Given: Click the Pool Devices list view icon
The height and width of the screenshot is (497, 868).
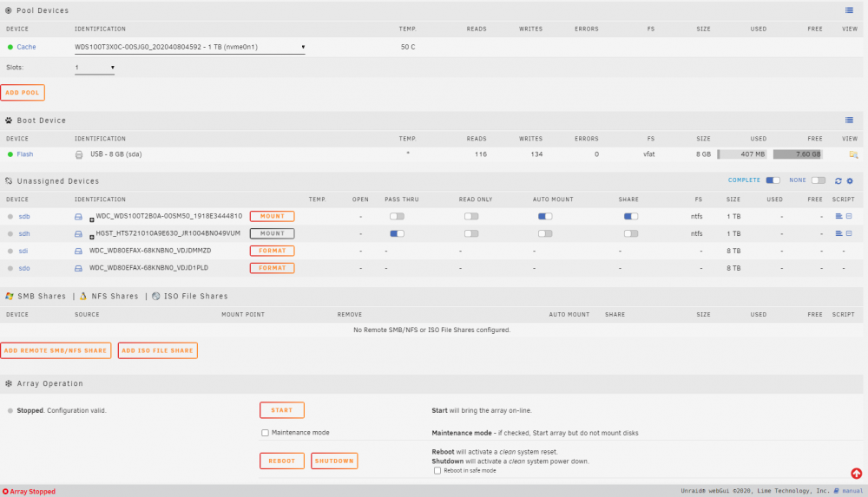Looking at the screenshot, I should click(849, 10).
